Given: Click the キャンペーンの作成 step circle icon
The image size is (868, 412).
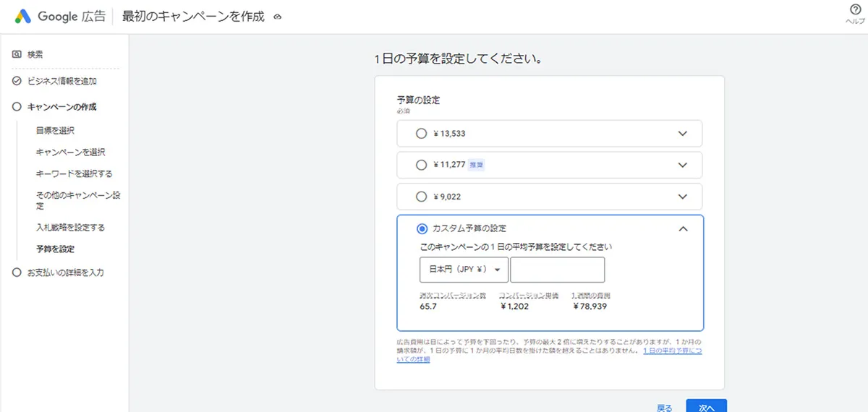Looking at the screenshot, I should [x=17, y=107].
